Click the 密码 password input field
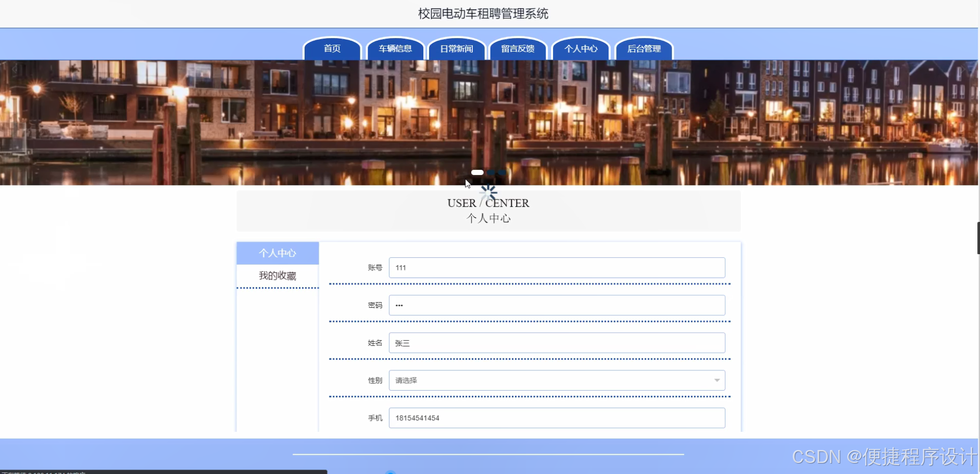 (557, 305)
